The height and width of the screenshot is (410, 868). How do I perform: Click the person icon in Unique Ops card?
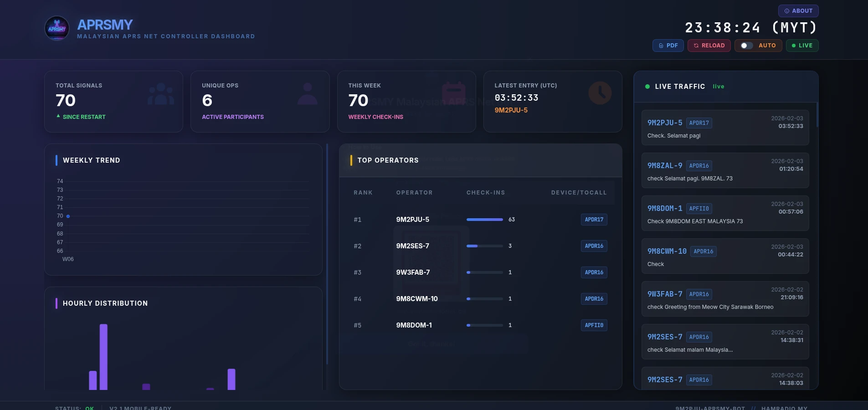[308, 94]
